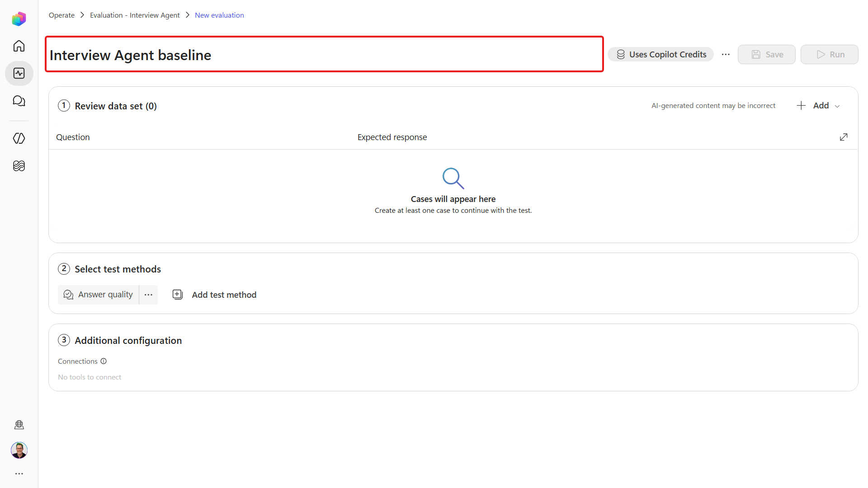Open the Add dropdown for cases
868x488 pixels.
point(818,105)
